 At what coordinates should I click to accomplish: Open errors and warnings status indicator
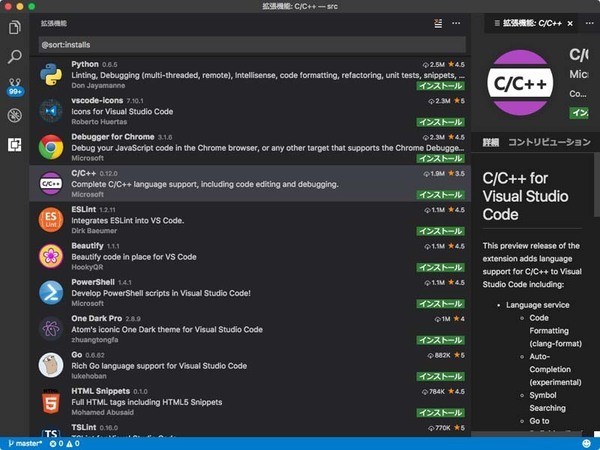[65, 443]
